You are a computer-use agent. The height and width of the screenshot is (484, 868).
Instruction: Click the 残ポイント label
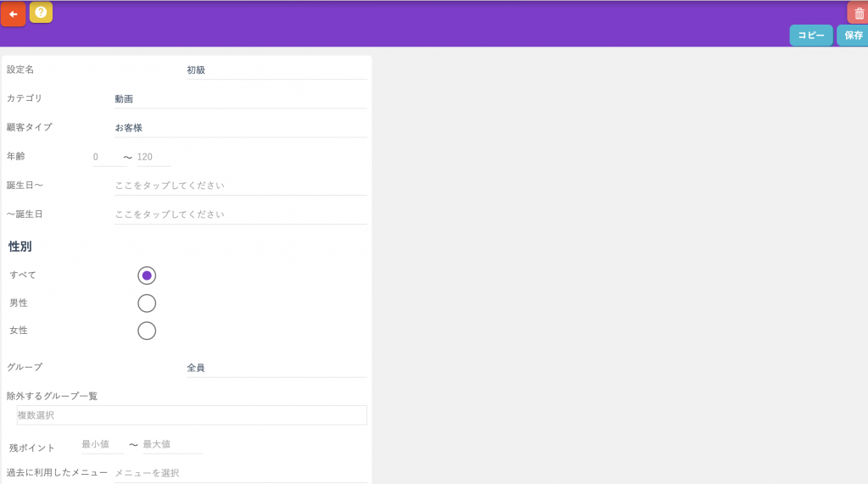(x=32, y=448)
